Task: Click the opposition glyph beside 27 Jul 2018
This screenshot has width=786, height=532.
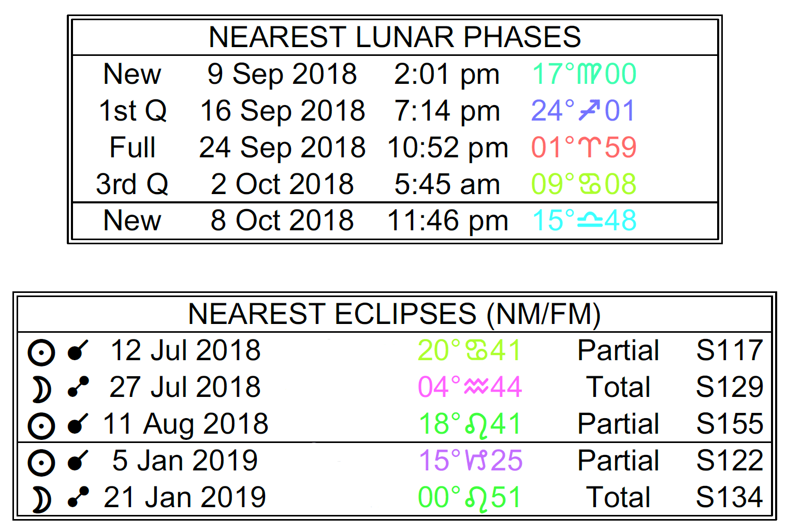Action: click(78, 388)
